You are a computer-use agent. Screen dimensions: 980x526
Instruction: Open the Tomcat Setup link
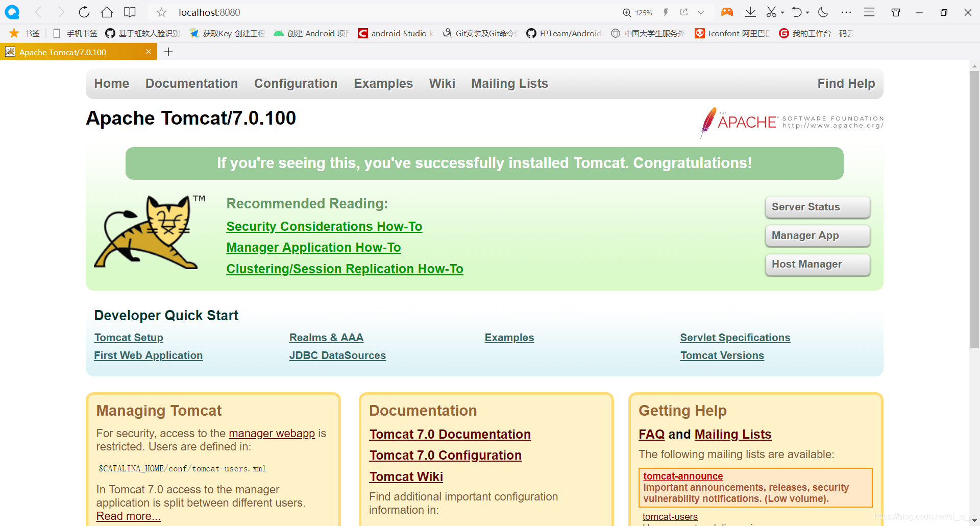[129, 338]
